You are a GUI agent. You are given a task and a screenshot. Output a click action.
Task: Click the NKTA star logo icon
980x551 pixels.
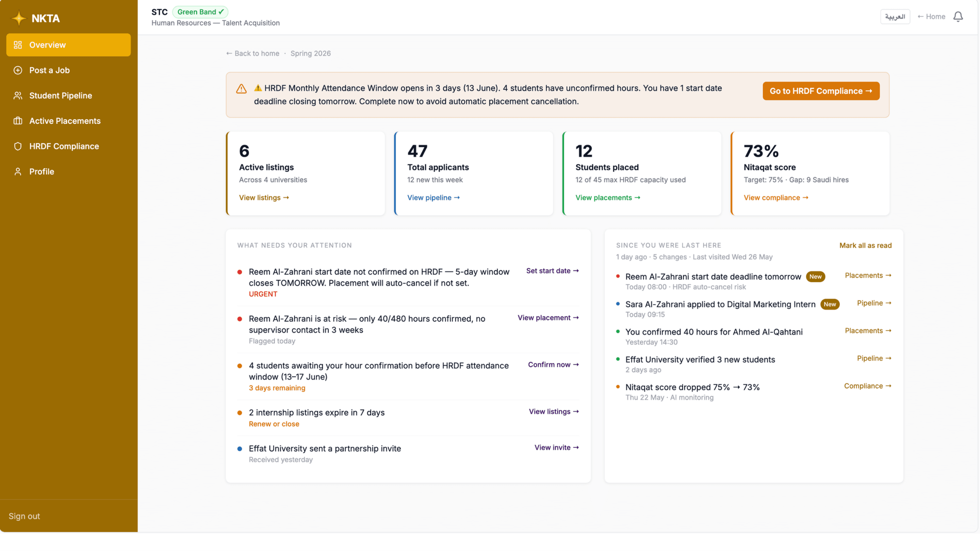point(19,18)
